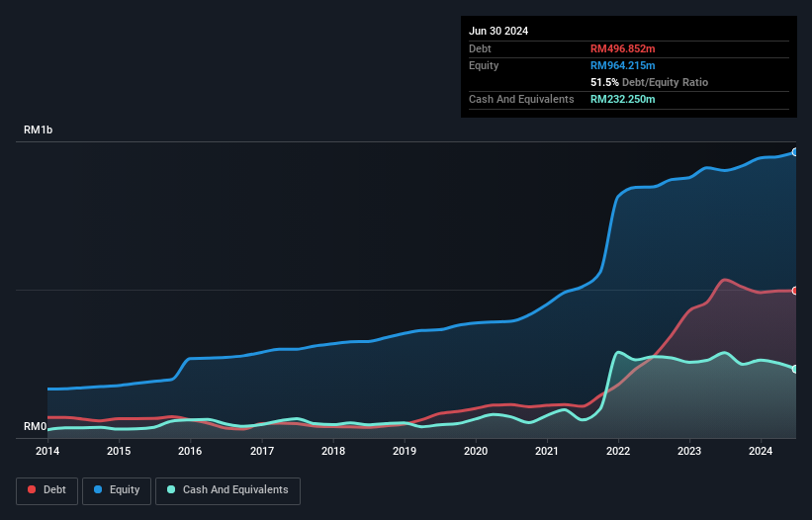This screenshot has width=812, height=520.
Task: Click the 2015 x-axis label
Action: point(119,451)
